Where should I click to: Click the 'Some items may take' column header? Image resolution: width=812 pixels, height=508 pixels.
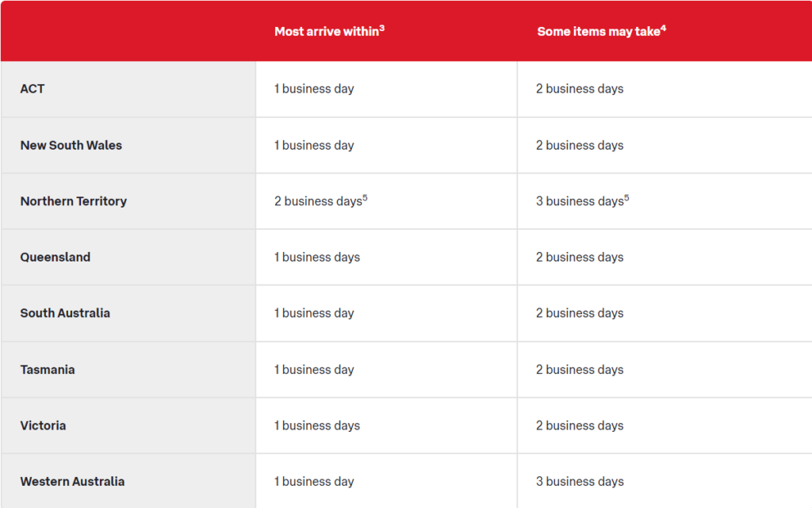pyautogui.click(x=601, y=32)
